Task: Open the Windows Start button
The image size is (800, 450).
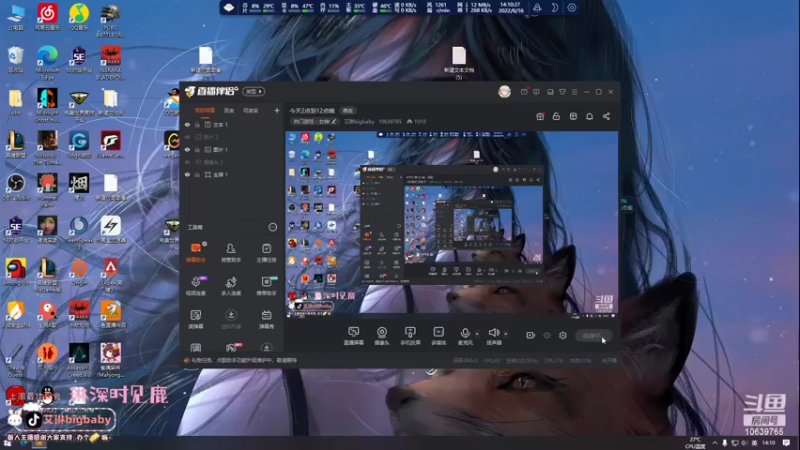Action: [x=8, y=443]
